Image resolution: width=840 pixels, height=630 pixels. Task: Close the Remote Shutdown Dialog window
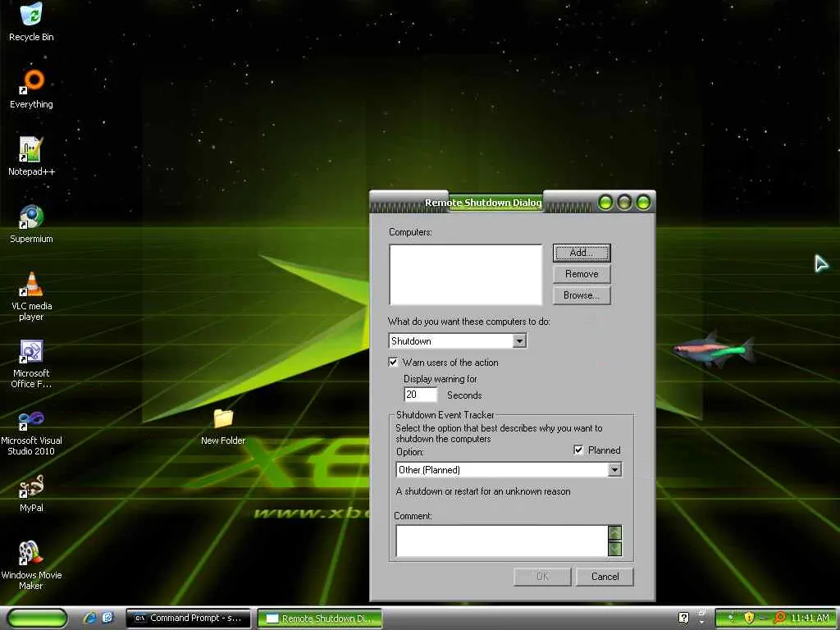point(643,203)
